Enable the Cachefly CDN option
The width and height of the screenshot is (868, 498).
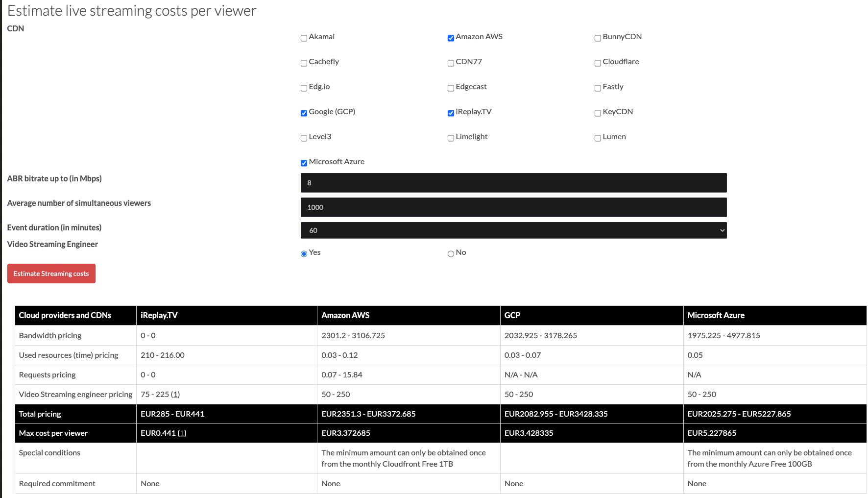pos(304,63)
